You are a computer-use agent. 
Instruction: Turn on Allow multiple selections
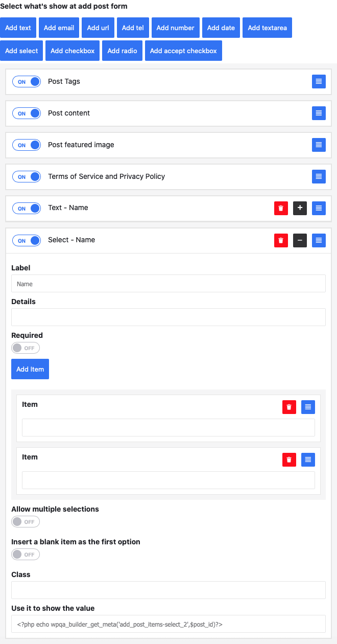pyautogui.click(x=26, y=522)
